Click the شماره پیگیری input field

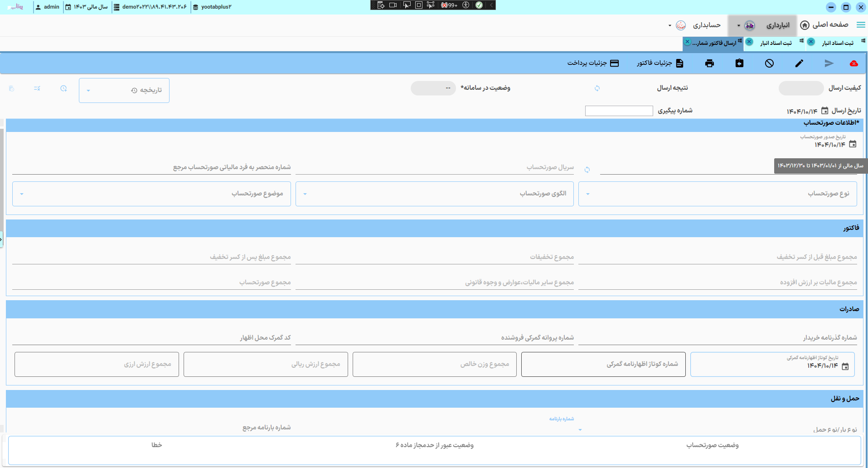pyautogui.click(x=619, y=111)
